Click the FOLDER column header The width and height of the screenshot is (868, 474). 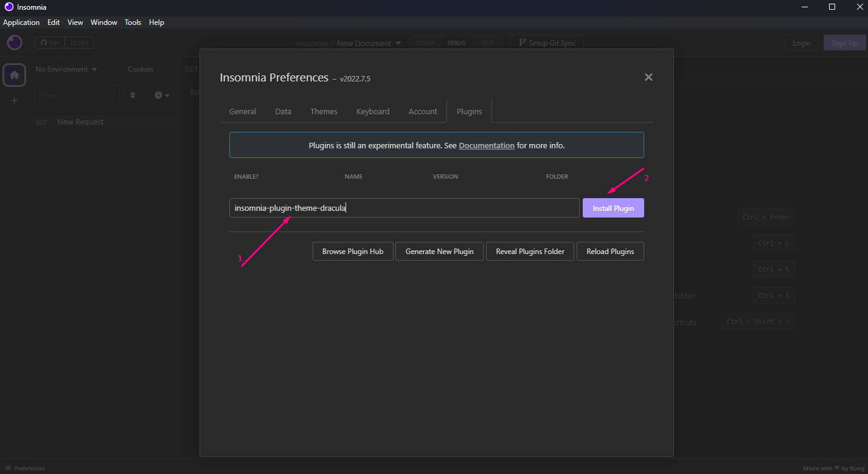click(557, 177)
